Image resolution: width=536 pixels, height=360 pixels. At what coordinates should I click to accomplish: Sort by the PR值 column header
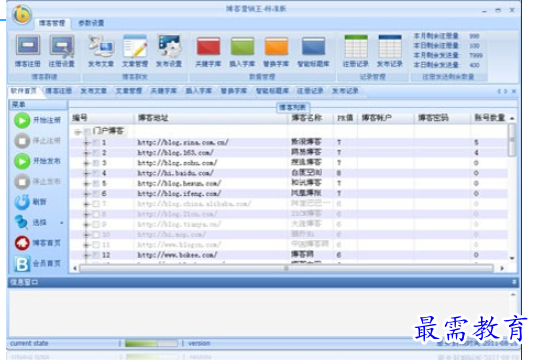click(x=345, y=118)
